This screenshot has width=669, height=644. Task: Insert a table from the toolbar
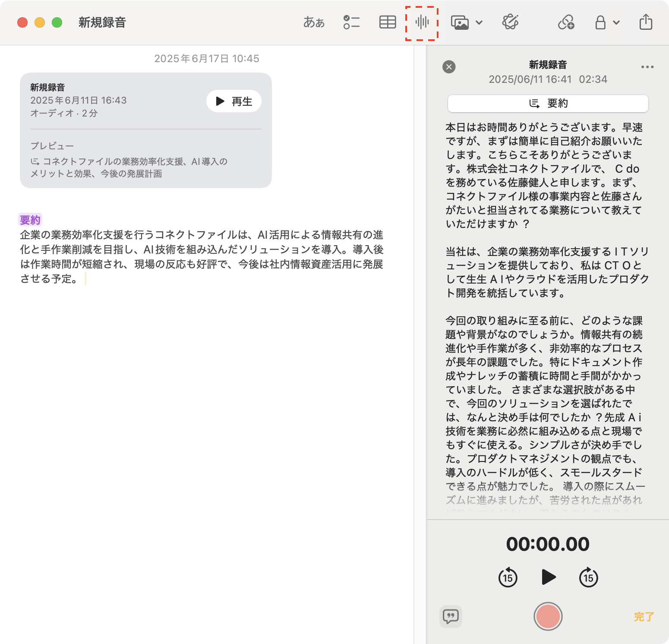387,22
